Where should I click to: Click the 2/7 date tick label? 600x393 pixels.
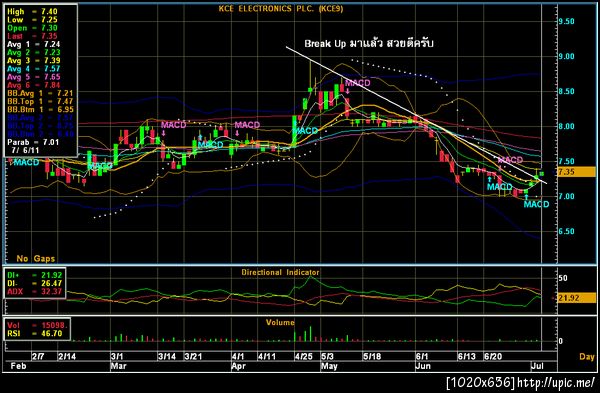(x=38, y=357)
